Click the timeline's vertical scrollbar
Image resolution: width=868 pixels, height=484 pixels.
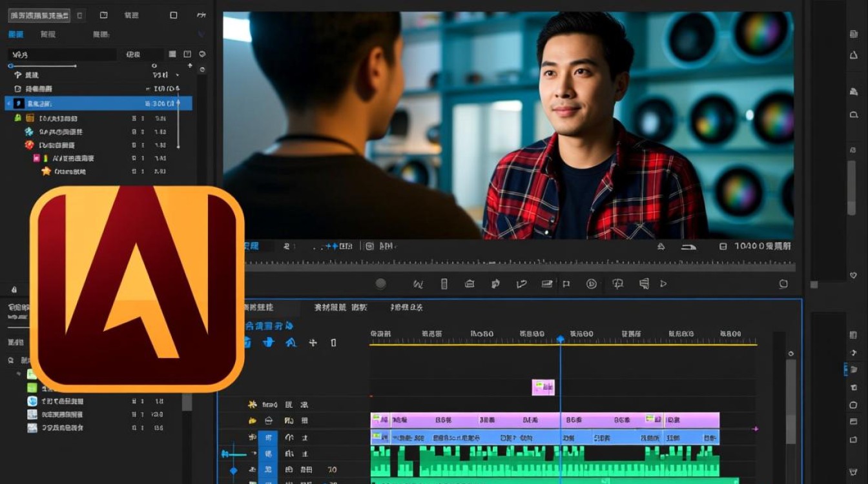point(790,401)
